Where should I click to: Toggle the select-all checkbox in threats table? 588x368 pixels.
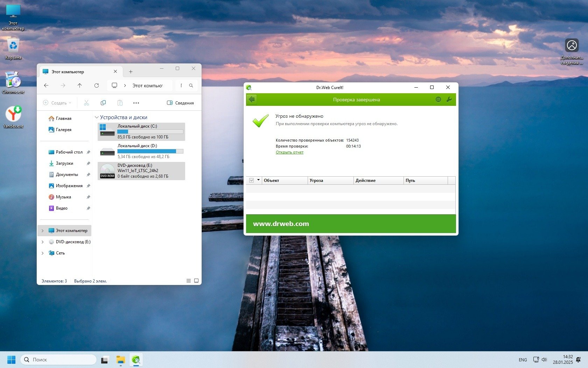(251, 180)
